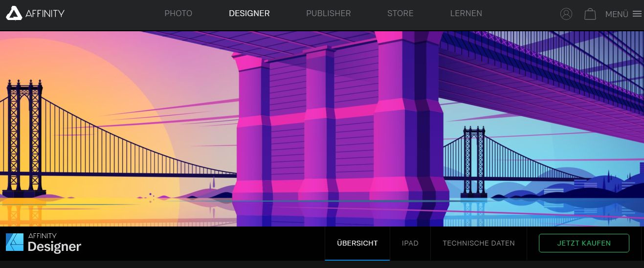Open the user account profile icon
The width and height of the screenshot is (644, 268).
click(x=566, y=14)
